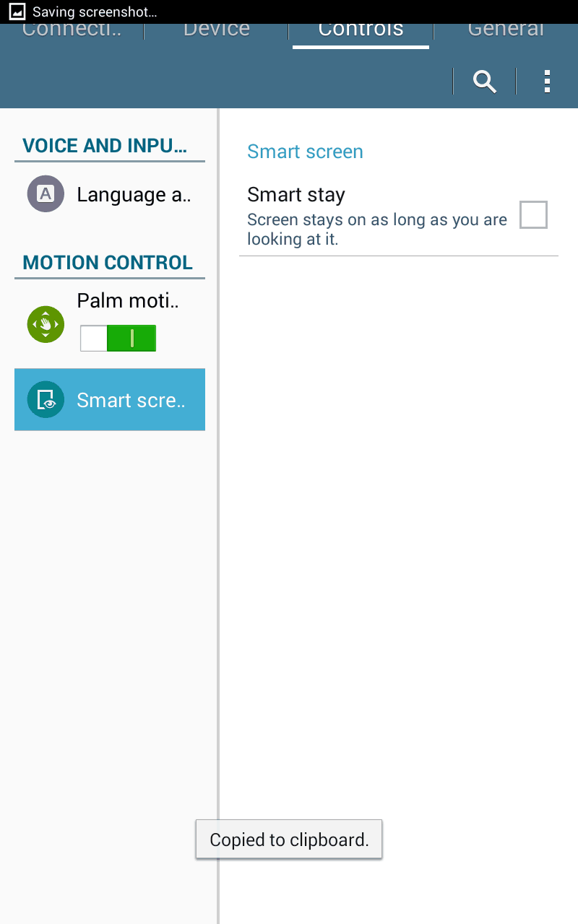
Task: Turn off the Palm motion switch
Action: click(118, 338)
